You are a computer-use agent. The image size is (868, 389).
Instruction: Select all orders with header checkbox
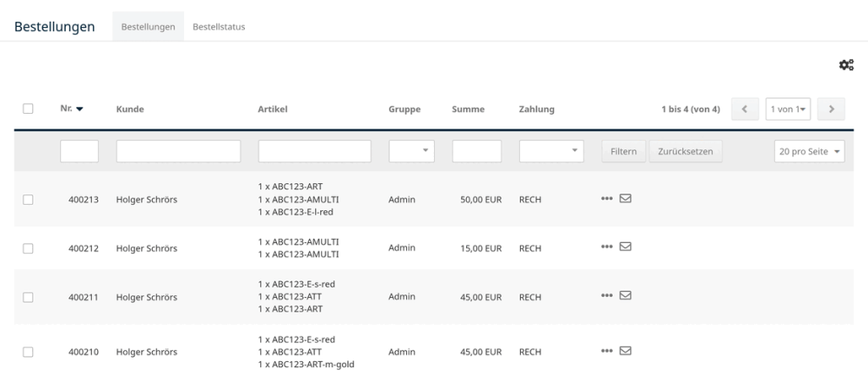tap(29, 109)
